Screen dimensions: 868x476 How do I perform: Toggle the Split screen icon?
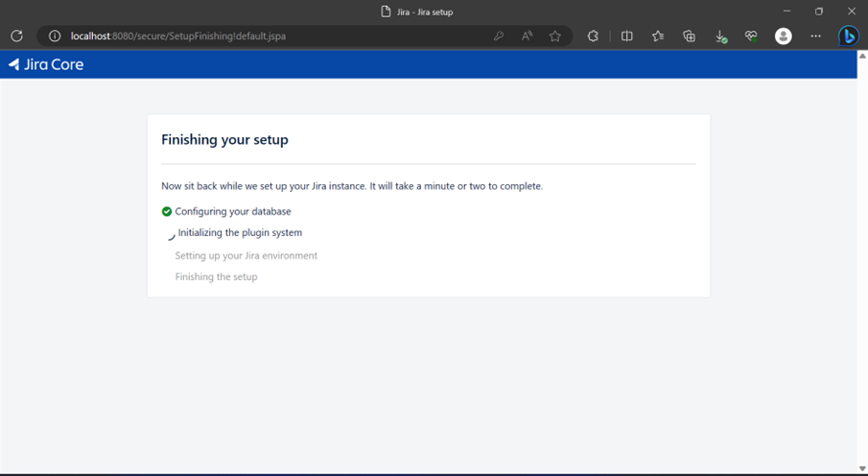626,36
